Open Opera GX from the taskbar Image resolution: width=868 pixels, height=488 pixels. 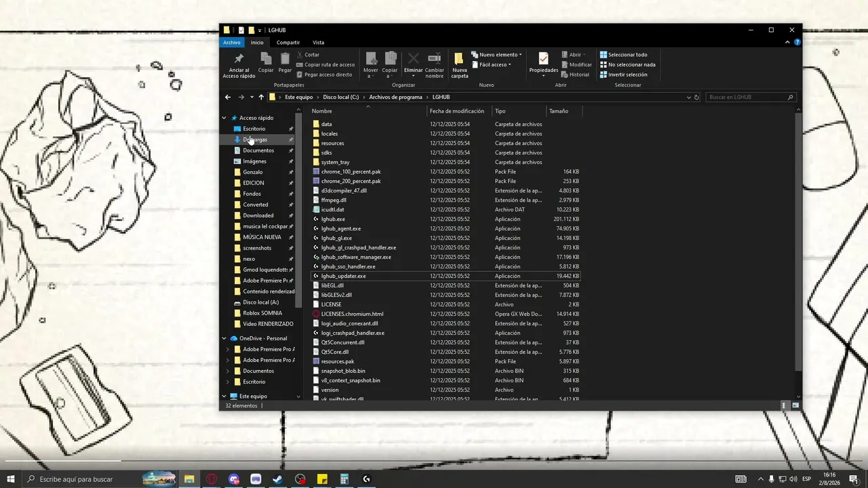coord(212,479)
